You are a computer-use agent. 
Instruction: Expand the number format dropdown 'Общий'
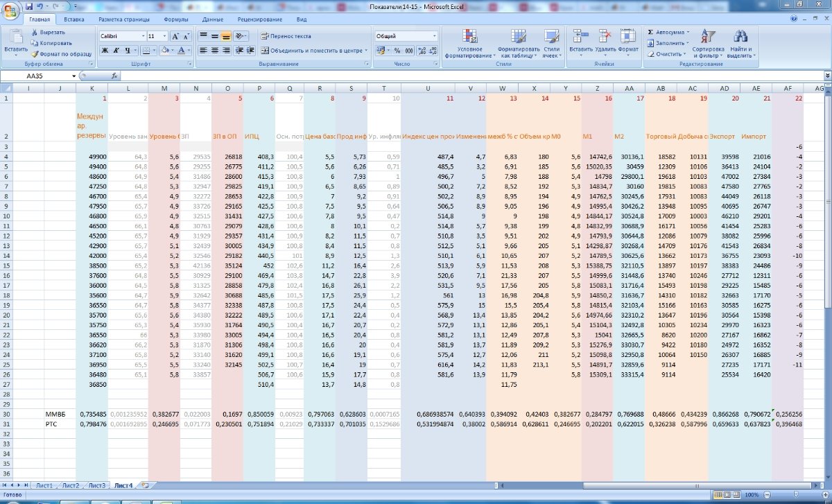[x=435, y=36]
